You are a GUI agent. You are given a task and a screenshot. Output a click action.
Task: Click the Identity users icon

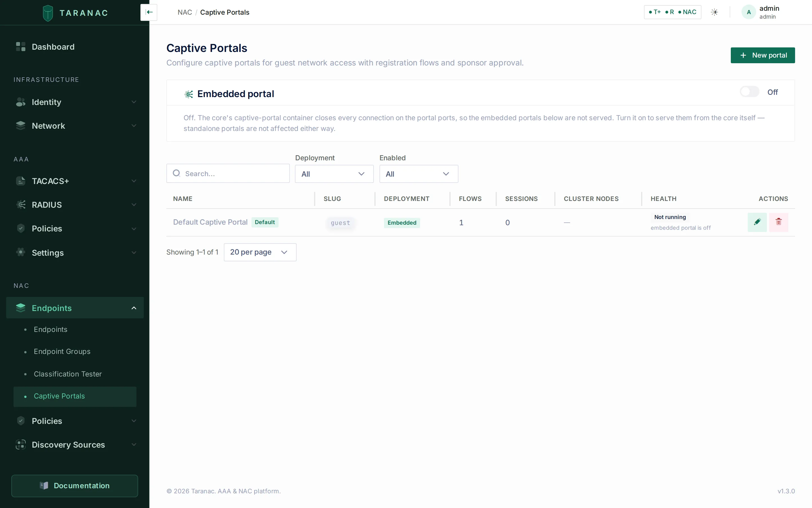pos(21,102)
